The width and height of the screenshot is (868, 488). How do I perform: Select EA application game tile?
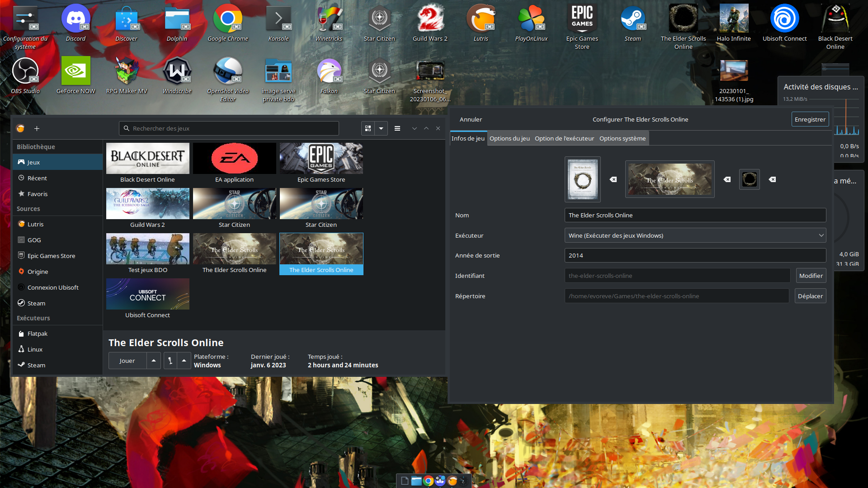(234, 163)
